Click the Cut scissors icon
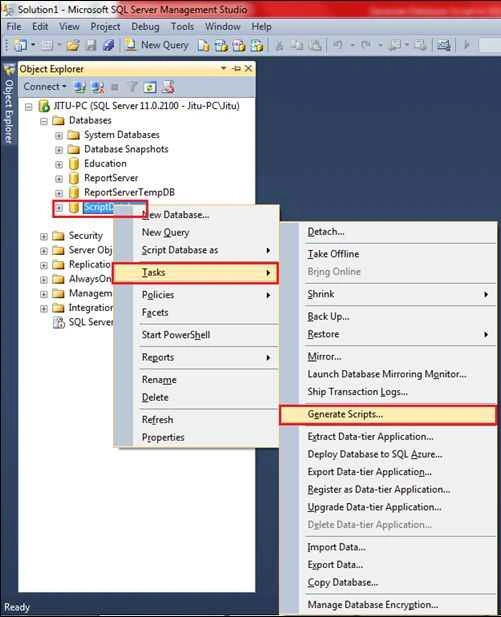 tap(279, 46)
